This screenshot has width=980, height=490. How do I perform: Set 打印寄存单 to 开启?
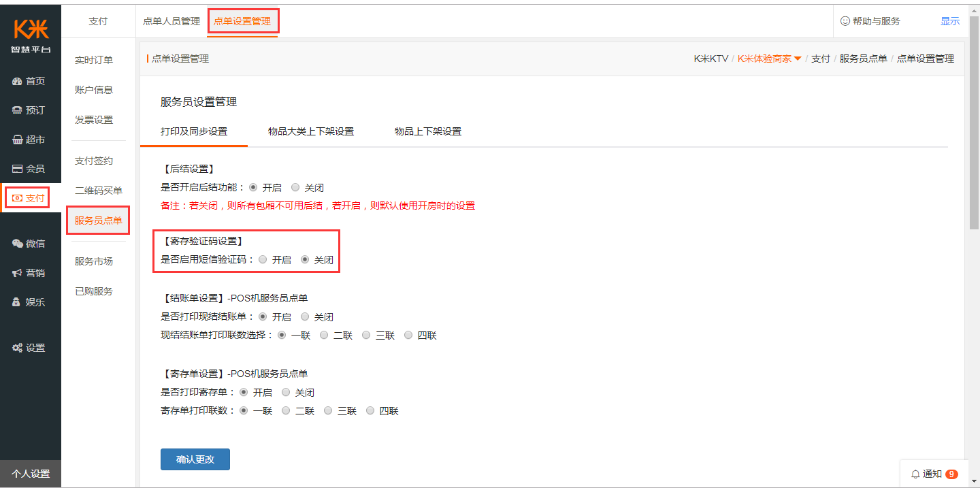(x=244, y=392)
